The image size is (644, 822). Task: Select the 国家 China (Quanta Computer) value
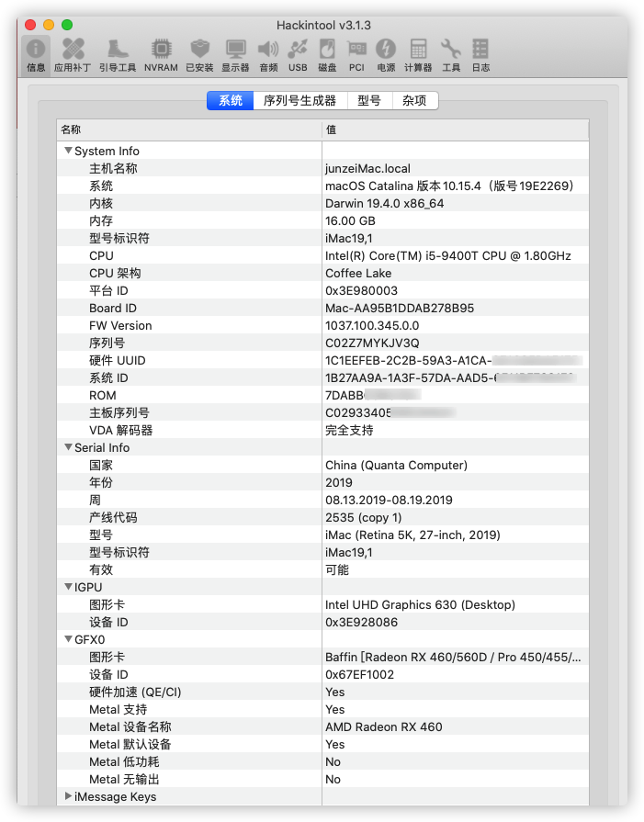pos(396,465)
